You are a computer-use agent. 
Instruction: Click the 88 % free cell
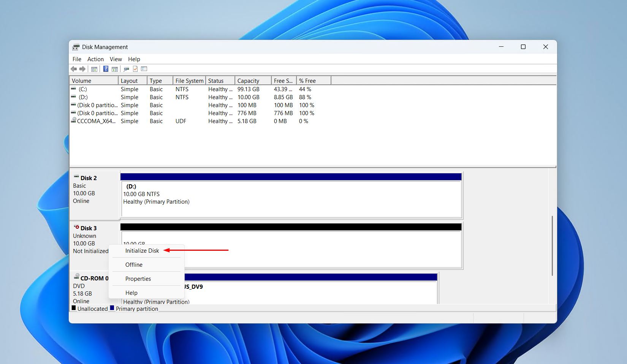click(305, 97)
